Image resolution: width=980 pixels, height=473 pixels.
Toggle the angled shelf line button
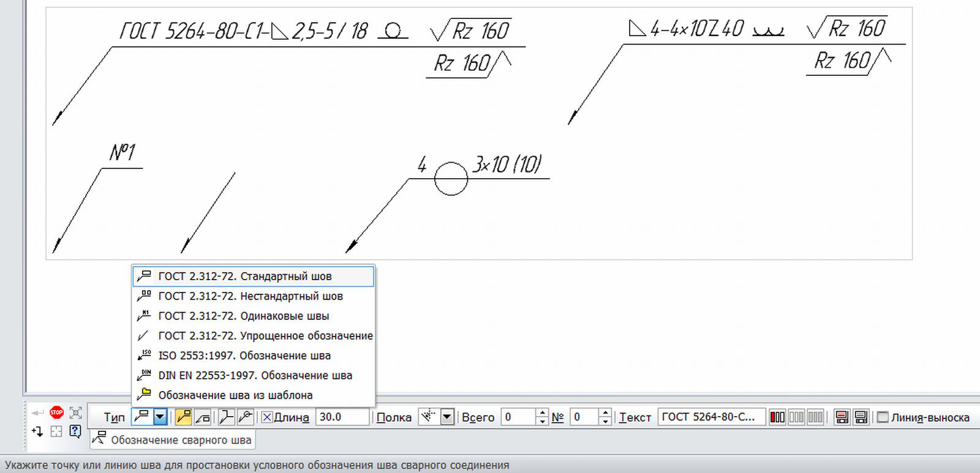point(227,417)
